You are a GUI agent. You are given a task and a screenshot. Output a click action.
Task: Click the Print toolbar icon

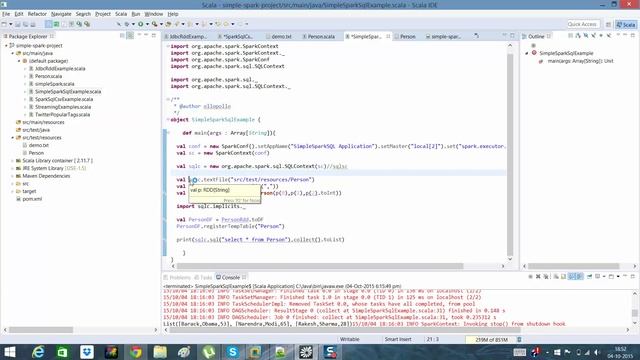33,24
